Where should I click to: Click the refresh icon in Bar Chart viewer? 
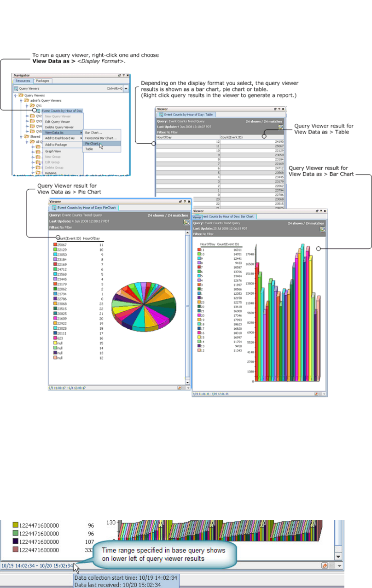click(x=323, y=229)
